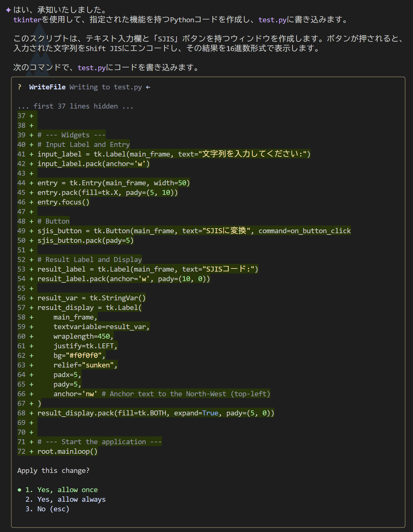Click line 62 bg="#f0f0f0"
This screenshot has height=532, width=413.
coord(79,355)
